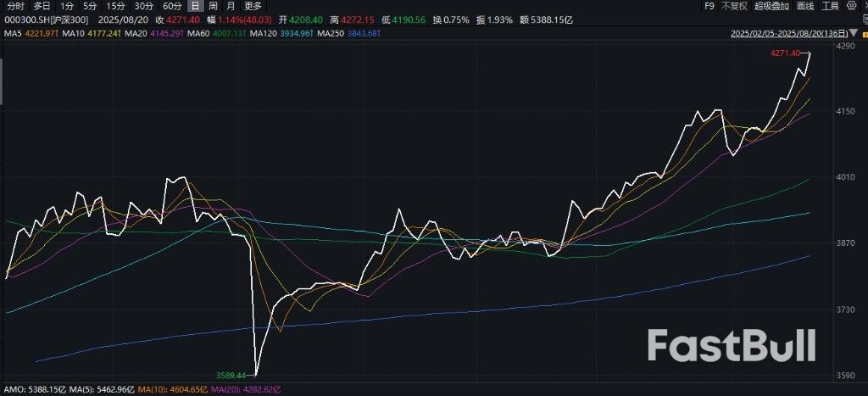
Task: Switch to 分时 intraday chart tab
Action: [x=15, y=6]
